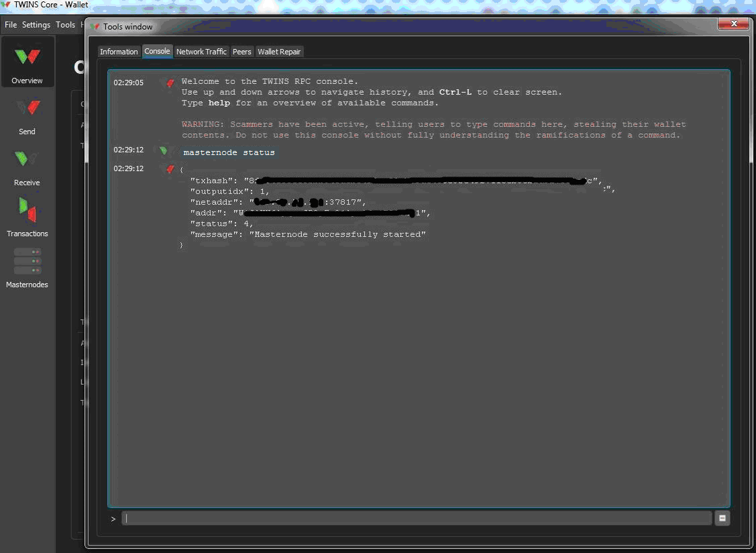Open the Masternodes page icon
The image size is (756, 553).
coord(27,261)
